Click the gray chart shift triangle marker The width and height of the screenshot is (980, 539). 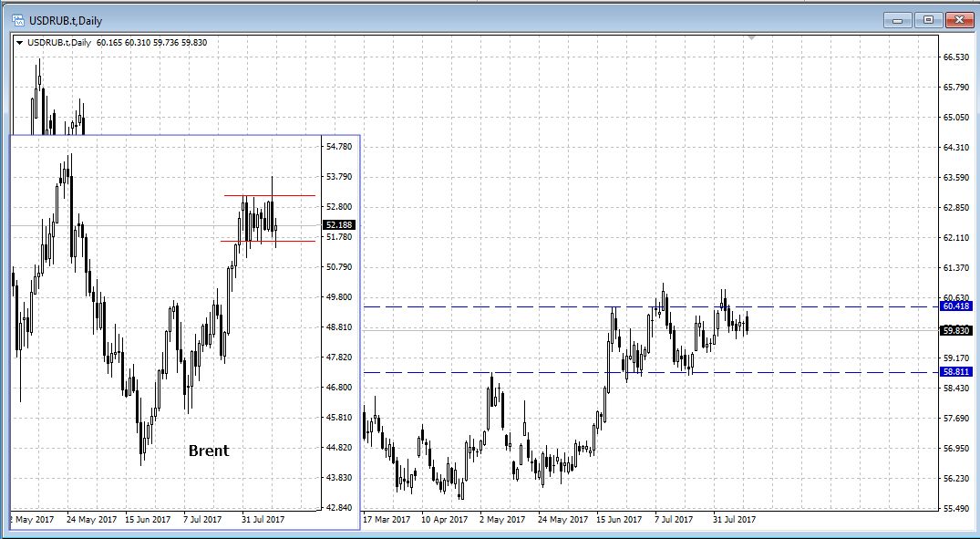(750, 37)
